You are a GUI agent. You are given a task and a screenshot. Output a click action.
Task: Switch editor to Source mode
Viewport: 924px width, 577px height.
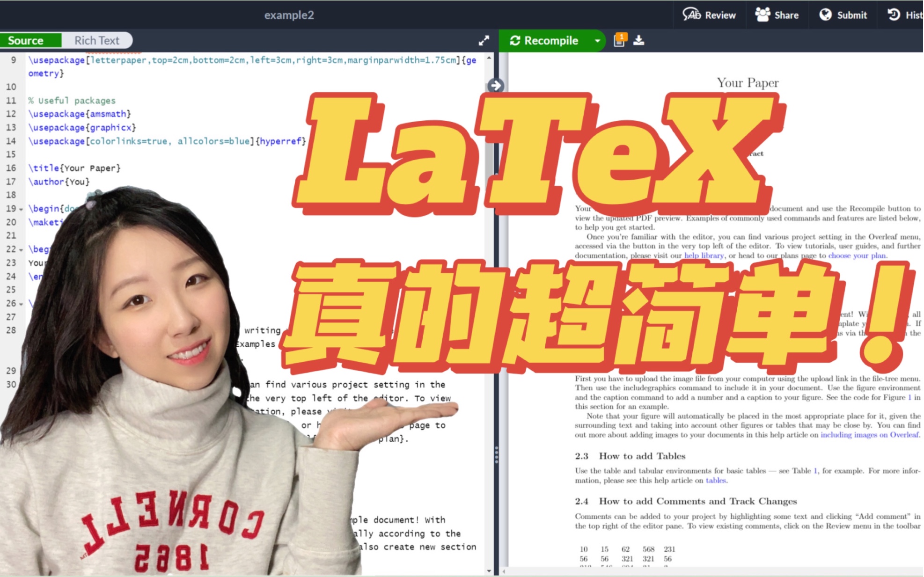(x=31, y=40)
